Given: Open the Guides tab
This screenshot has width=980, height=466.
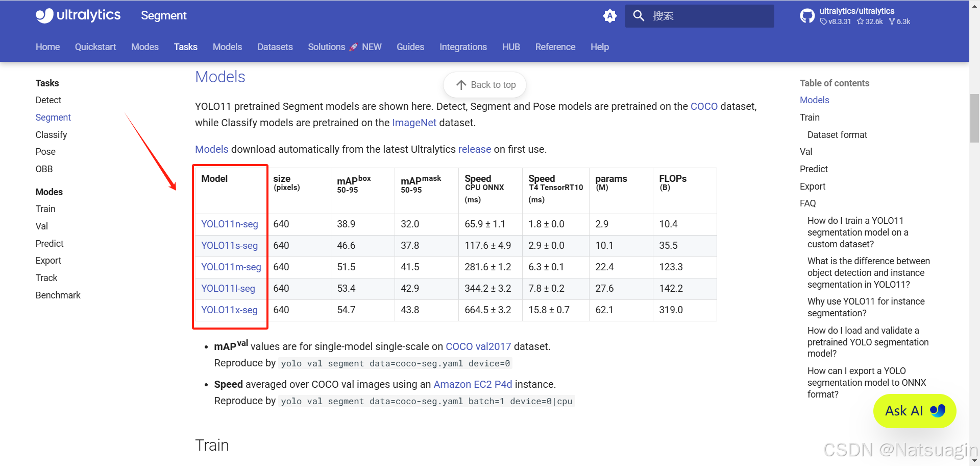Looking at the screenshot, I should coord(410,47).
